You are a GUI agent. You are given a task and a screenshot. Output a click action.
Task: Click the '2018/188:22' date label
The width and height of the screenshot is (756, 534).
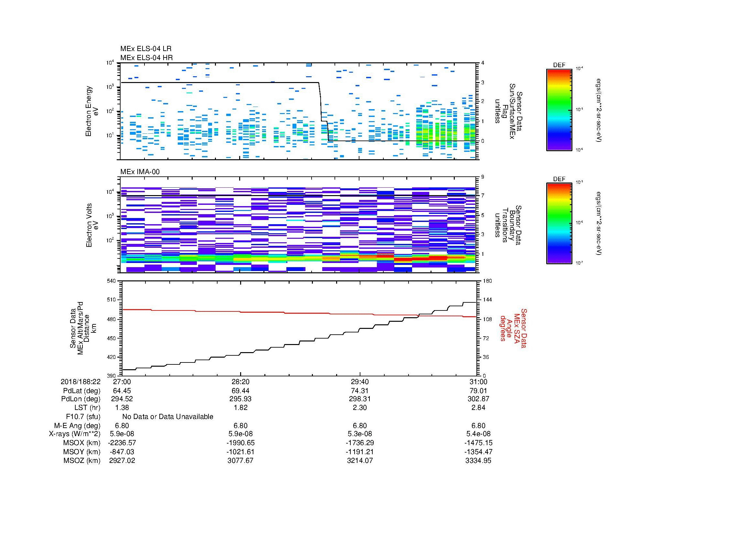(80, 382)
